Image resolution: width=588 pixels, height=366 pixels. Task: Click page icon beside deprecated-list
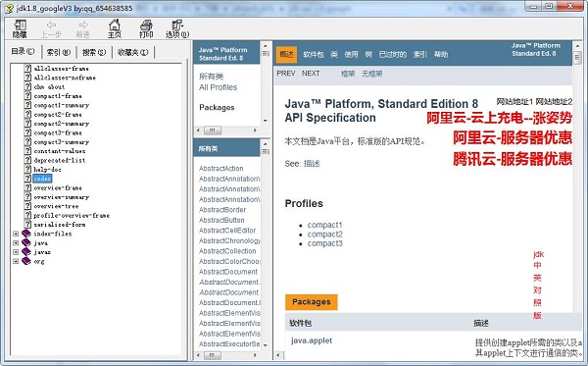27,160
